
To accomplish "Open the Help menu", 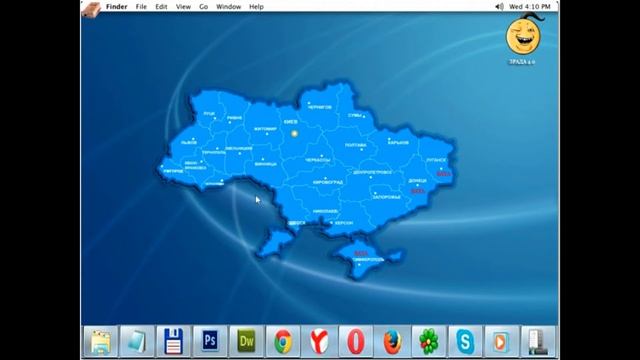I will 256,7.
